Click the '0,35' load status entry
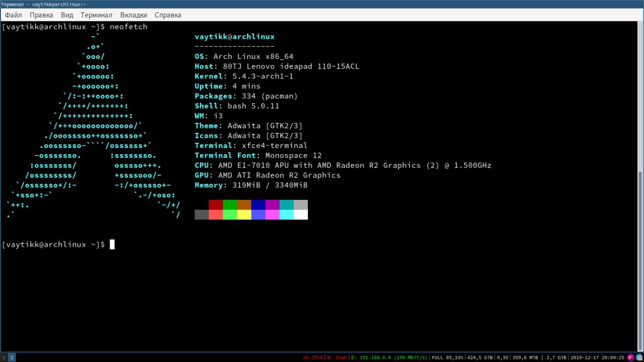This screenshot has width=644, height=362. [x=503, y=357]
